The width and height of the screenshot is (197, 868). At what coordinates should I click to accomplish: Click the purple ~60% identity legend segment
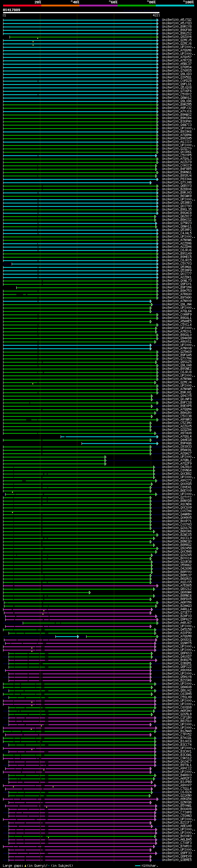pos(99,6)
